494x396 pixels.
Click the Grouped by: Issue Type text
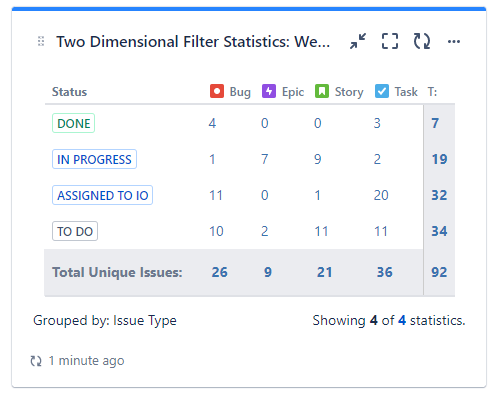[x=105, y=321]
